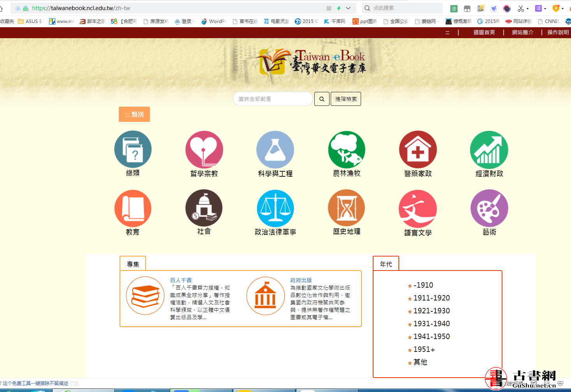Select the 1931-1940 era link
The height and width of the screenshot is (392, 571).
tap(432, 323)
